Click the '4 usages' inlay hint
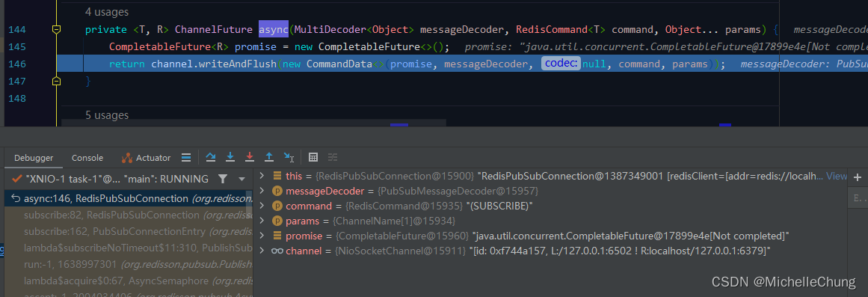Viewport: 868px width, 297px height. click(106, 11)
